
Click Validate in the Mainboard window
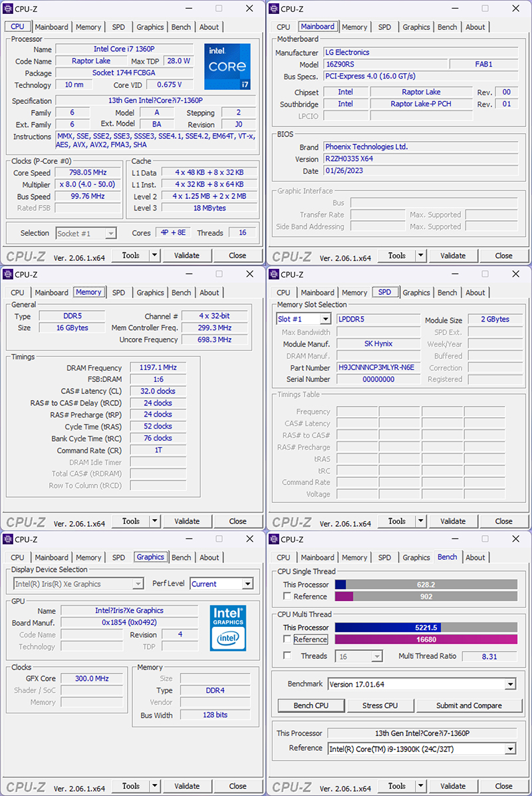[453, 256]
